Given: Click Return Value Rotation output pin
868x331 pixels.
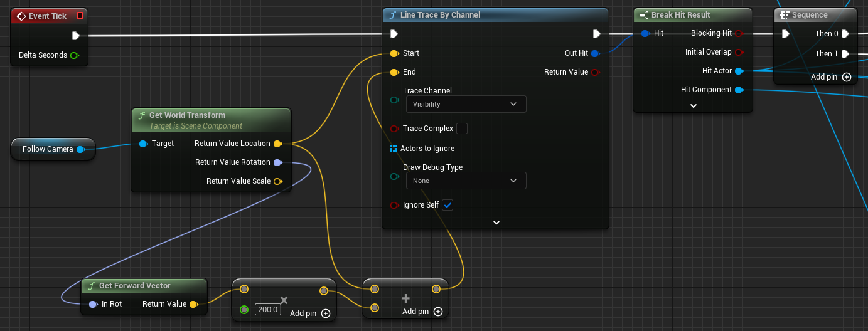Looking at the screenshot, I should [277, 162].
